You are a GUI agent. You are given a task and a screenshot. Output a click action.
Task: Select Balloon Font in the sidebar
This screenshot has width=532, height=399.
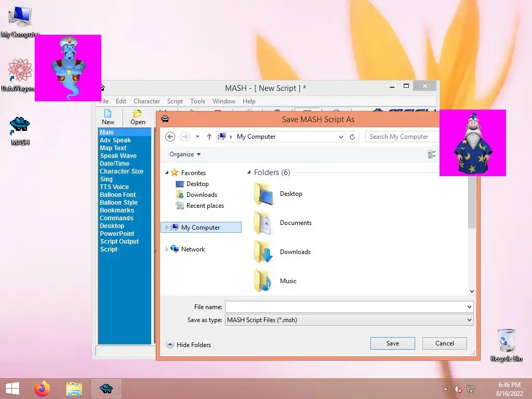pyautogui.click(x=118, y=195)
